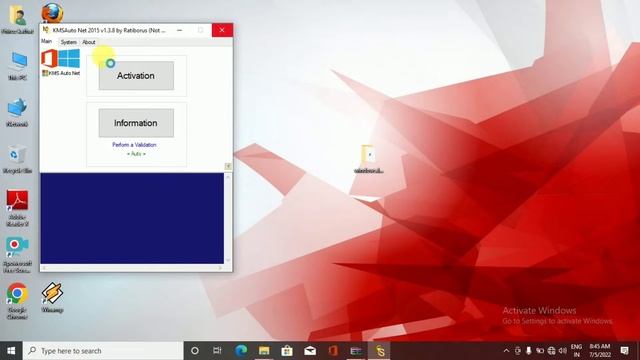Switch to the Main tab
The width and height of the screenshot is (640, 360).
click(47, 41)
